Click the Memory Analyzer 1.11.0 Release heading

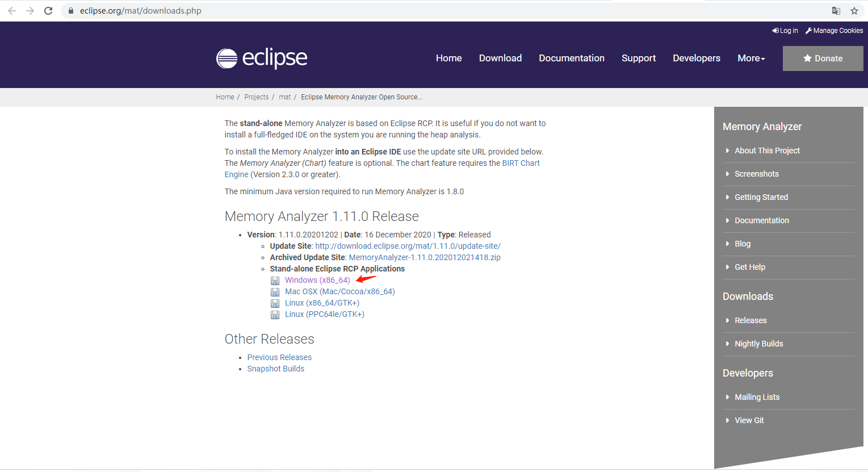click(322, 216)
